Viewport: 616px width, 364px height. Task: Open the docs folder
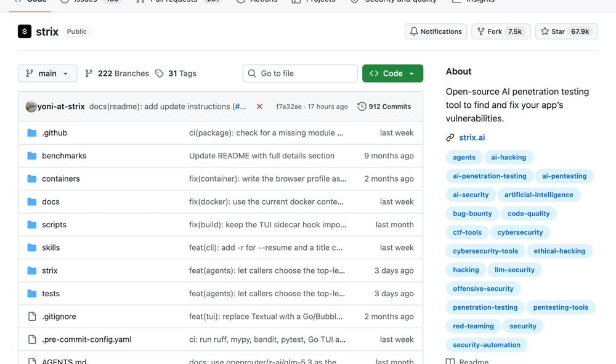51,201
